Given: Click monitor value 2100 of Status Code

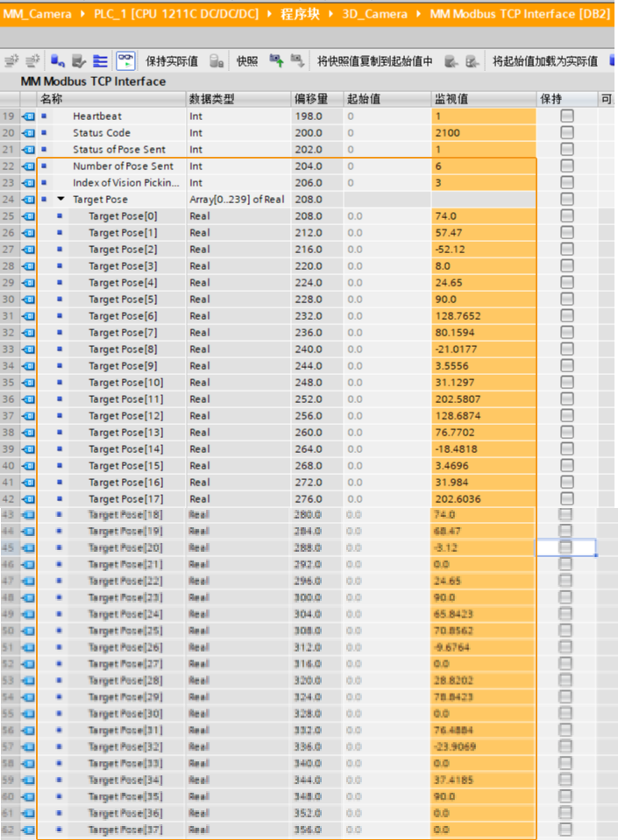Looking at the screenshot, I should point(484,133).
